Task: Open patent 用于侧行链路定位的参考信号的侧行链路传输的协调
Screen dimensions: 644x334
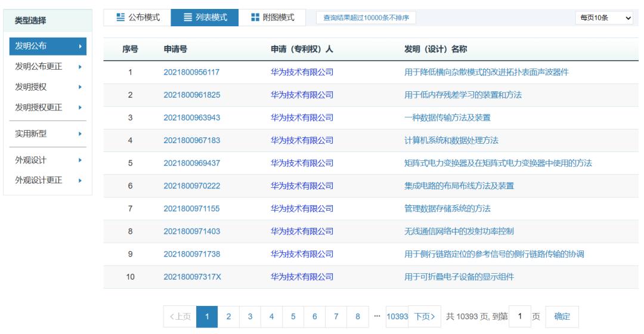Action: [494, 254]
